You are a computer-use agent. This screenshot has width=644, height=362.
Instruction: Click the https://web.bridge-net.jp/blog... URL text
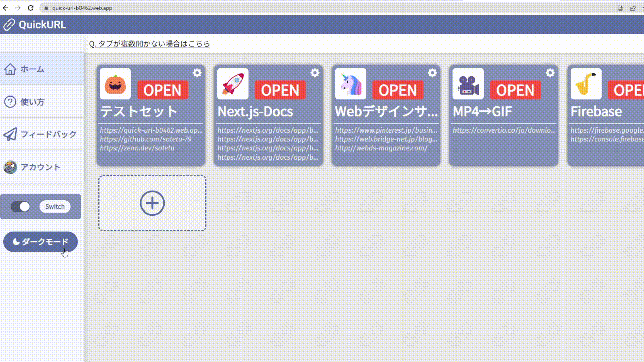click(386, 139)
